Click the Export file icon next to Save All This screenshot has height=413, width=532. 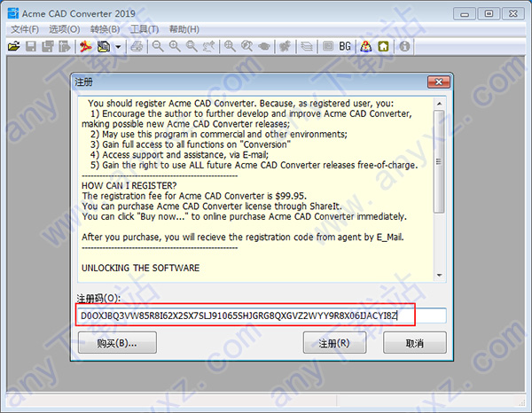tap(64, 46)
